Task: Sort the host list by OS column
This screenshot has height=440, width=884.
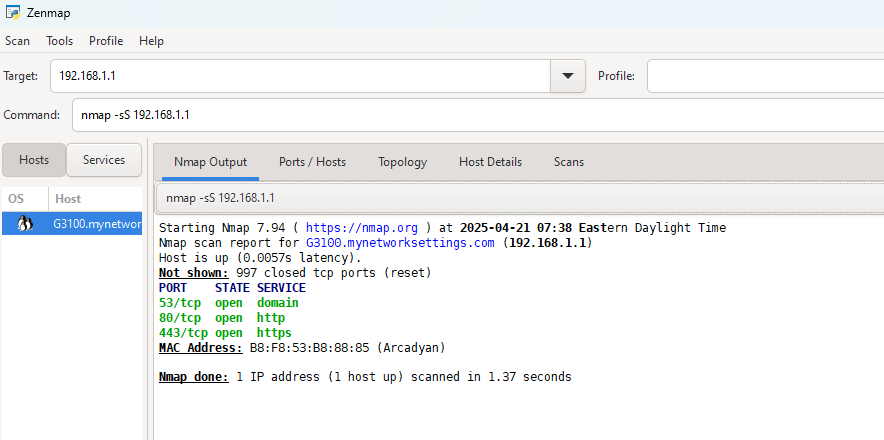Action: click(25, 199)
